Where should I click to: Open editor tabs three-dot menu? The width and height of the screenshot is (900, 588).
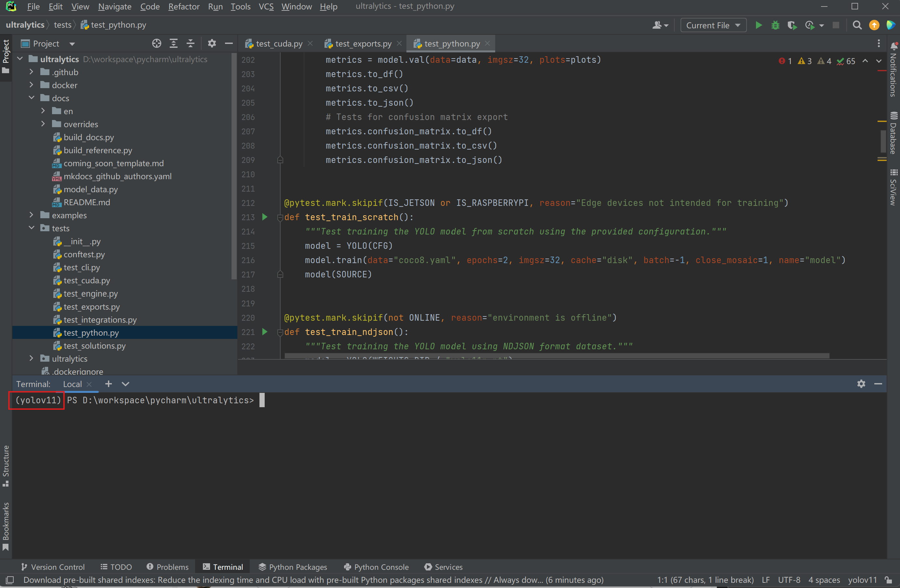tap(879, 44)
